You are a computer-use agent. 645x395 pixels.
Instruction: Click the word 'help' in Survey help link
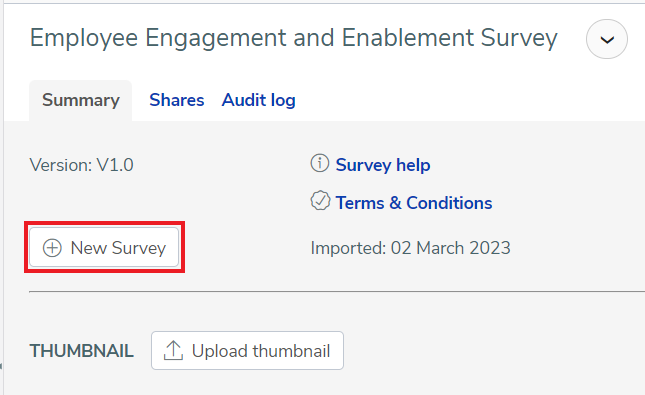pos(413,165)
